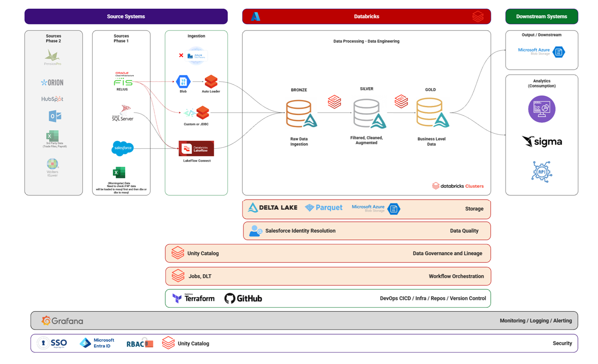The image size is (598, 364).
Task: Select the Grafana logo
Action: click(x=62, y=321)
